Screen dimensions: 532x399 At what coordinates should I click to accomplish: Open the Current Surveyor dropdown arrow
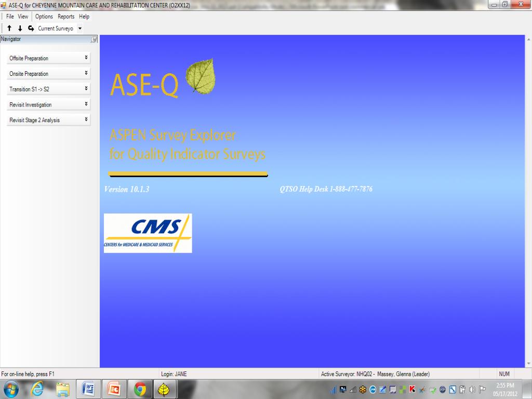pyautogui.click(x=80, y=28)
